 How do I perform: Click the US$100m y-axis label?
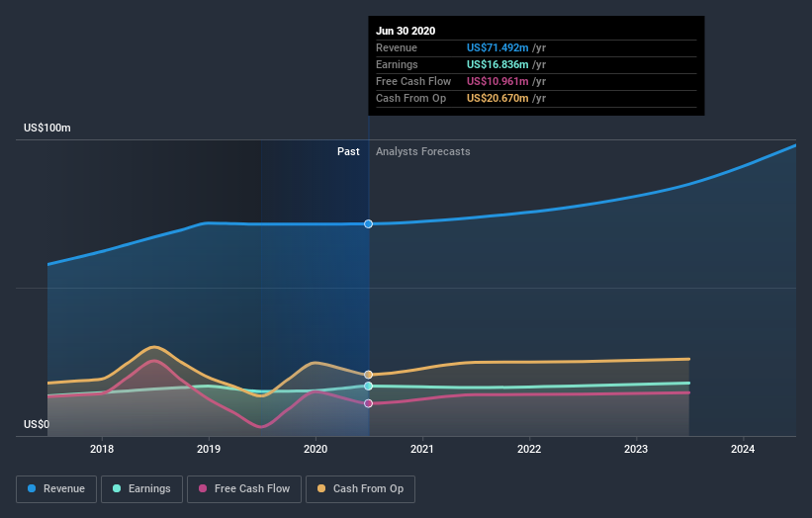[47, 128]
